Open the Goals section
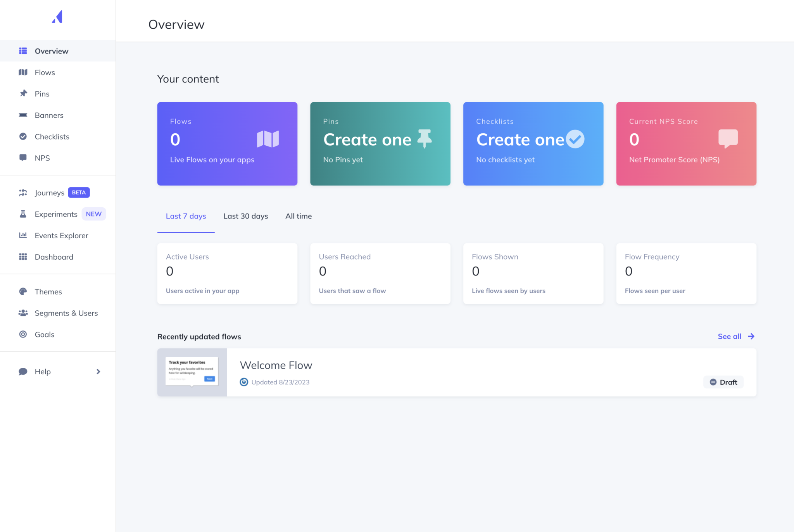Viewport: 794px width, 532px height. [44, 334]
